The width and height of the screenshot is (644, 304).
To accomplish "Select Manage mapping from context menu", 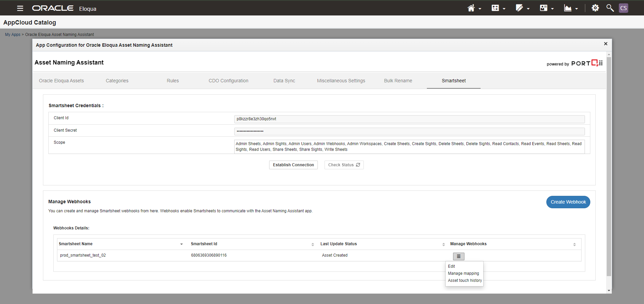I will [463, 273].
